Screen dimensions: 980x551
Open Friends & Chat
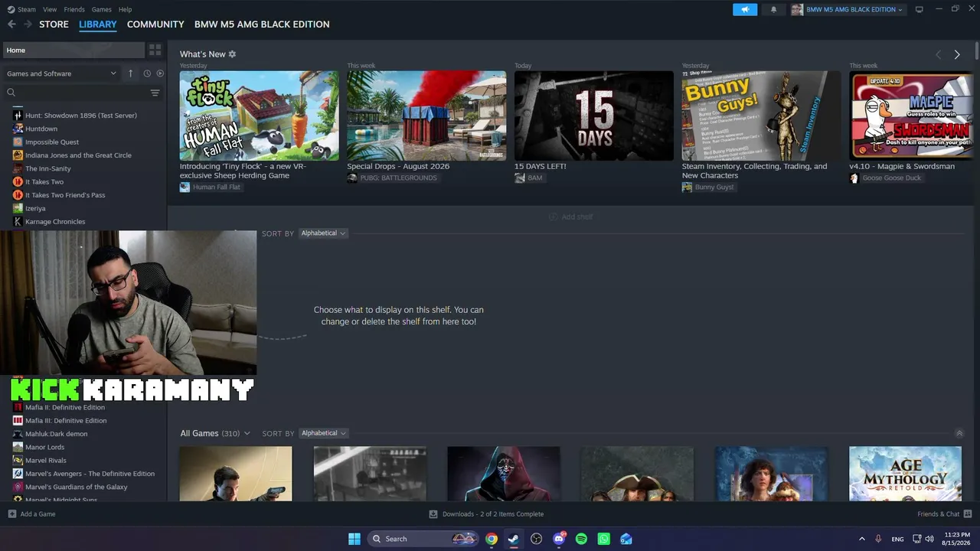pyautogui.click(x=945, y=514)
